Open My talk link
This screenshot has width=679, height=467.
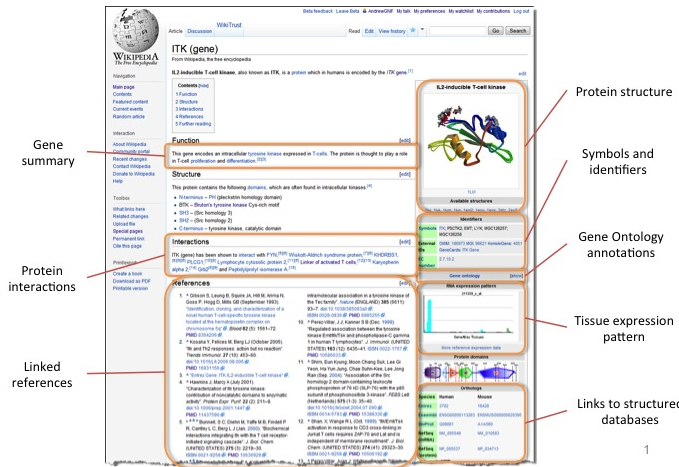point(403,11)
